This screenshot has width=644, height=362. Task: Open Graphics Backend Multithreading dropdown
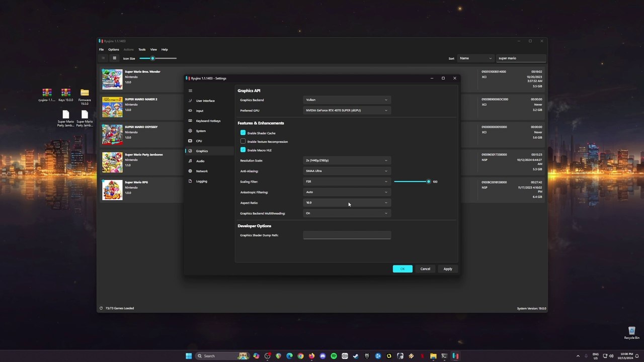tap(347, 213)
